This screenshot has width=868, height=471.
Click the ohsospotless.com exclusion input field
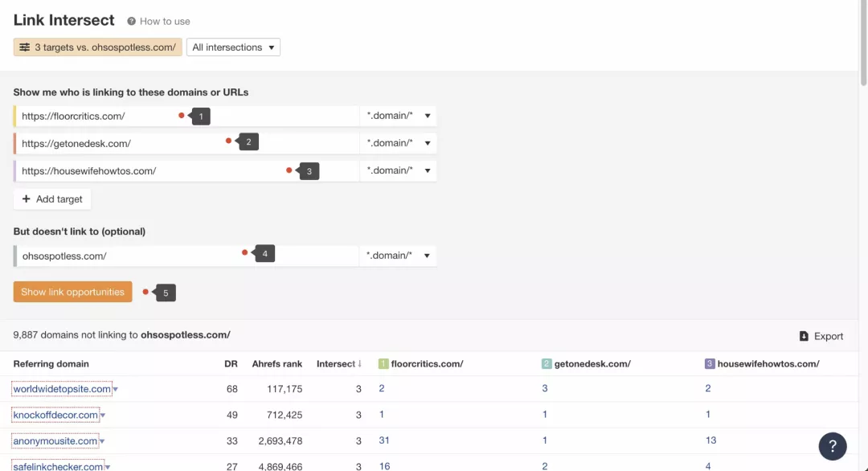[186, 256]
